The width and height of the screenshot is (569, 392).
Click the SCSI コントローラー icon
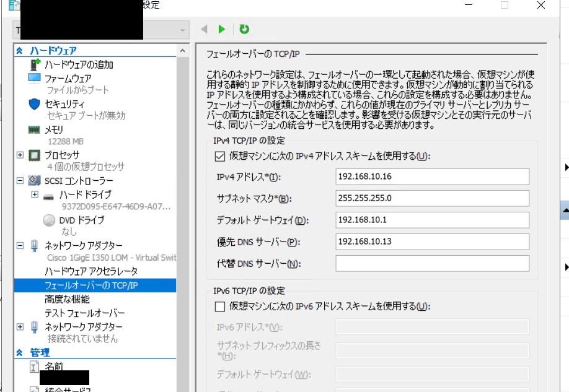point(35,180)
